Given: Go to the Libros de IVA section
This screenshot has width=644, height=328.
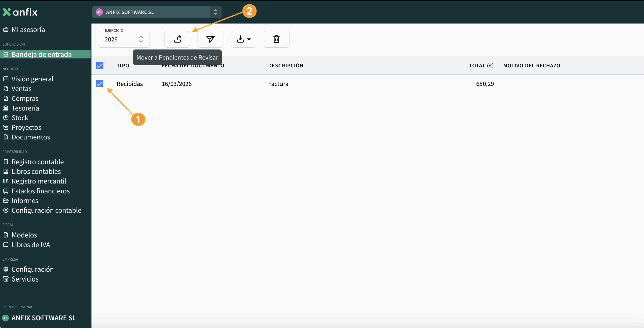Looking at the screenshot, I should click(31, 245).
